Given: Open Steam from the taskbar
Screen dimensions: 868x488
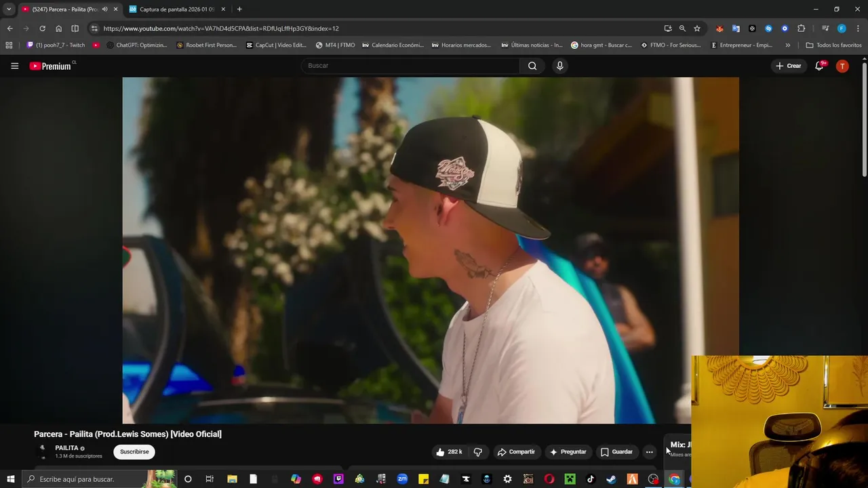Looking at the screenshot, I should [x=611, y=479].
